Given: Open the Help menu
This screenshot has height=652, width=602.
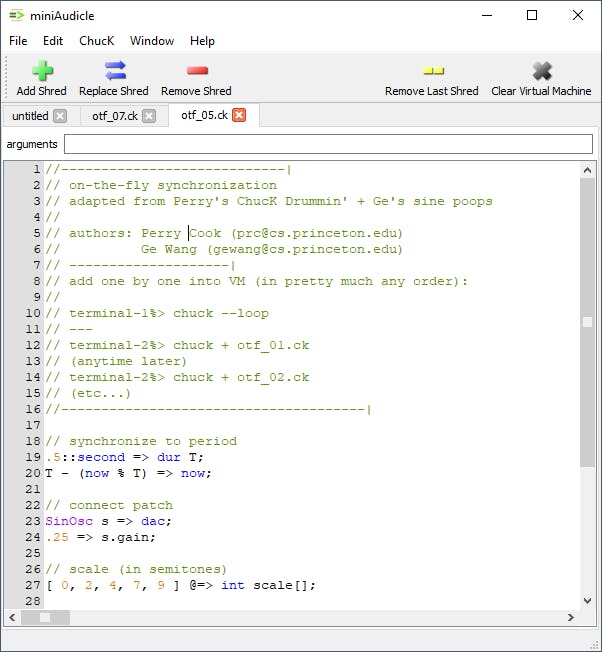Looking at the screenshot, I should point(202,41).
